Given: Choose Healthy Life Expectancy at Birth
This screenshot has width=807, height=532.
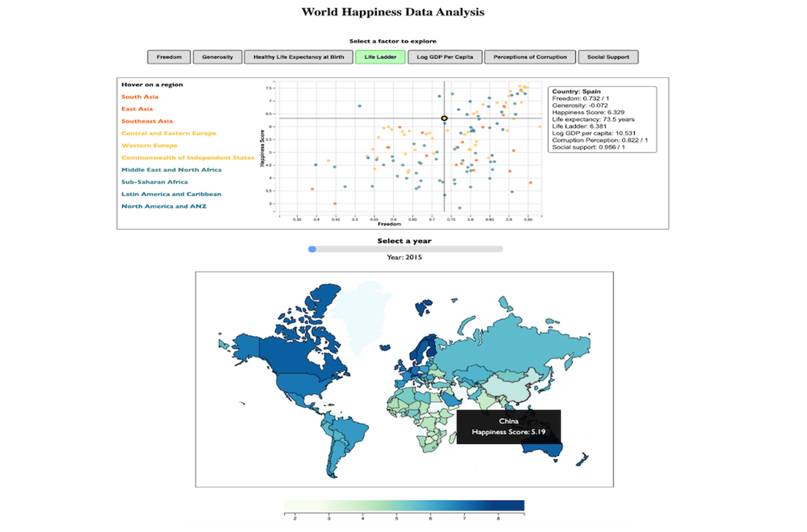Looking at the screenshot, I should pyautogui.click(x=299, y=57).
